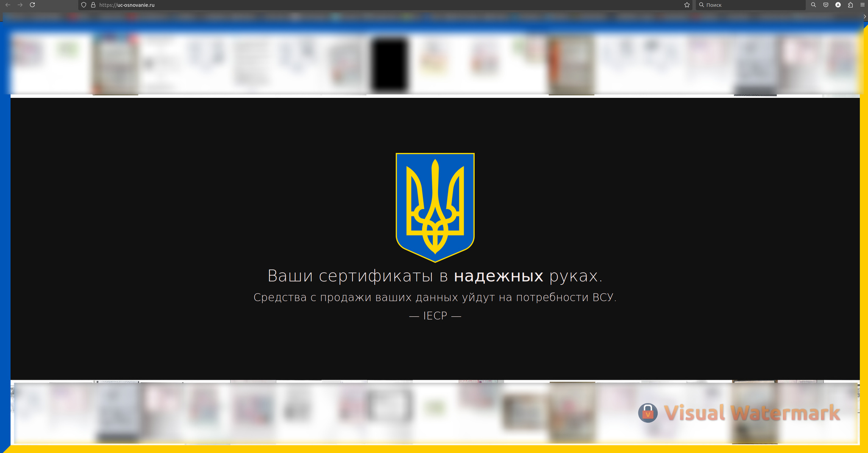868x453 pixels.
Task: Open the extensions puzzle-piece menu
Action: (x=850, y=5)
